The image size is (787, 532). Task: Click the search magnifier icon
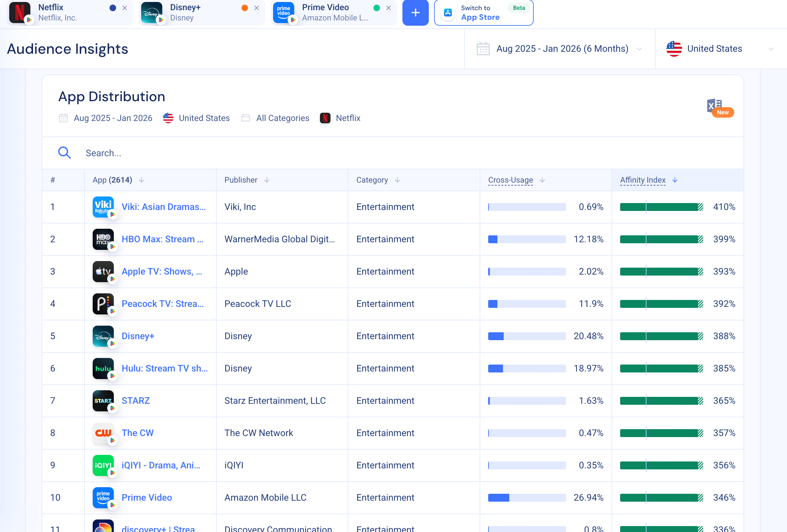click(x=64, y=153)
